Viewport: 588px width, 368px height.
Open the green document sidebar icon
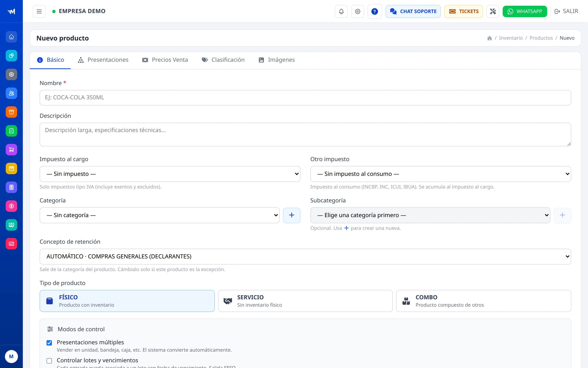(x=11, y=131)
